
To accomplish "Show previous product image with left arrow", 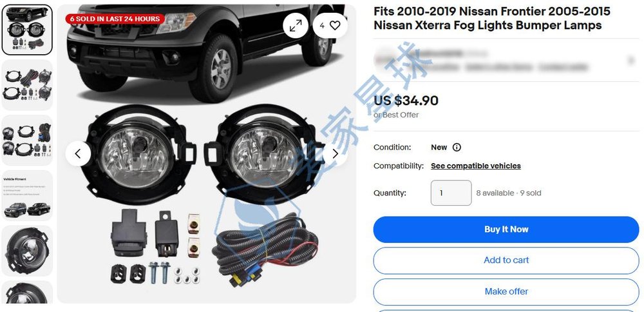I will (x=78, y=153).
